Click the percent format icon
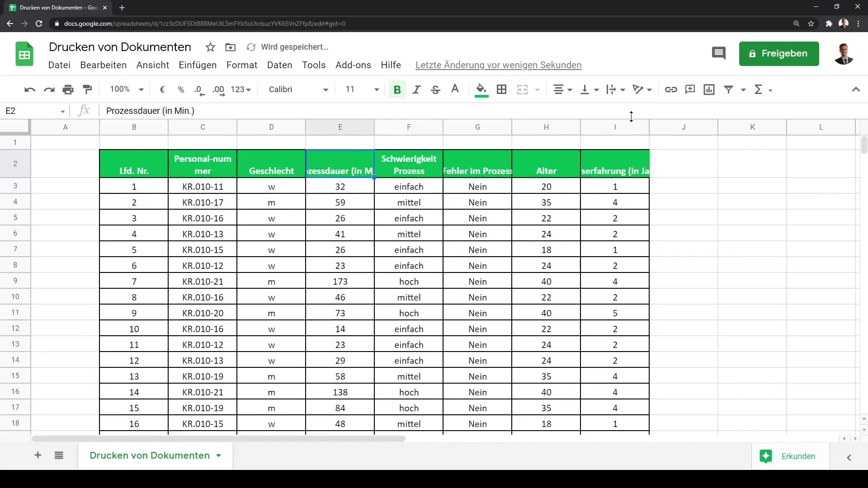 (x=181, y=89)
